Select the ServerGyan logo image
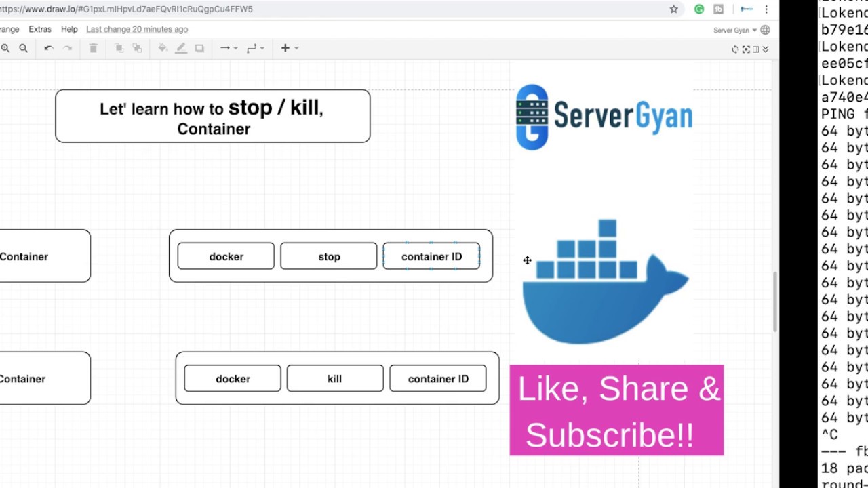Viewport: 868px width, 488px height. pos(604,117)
